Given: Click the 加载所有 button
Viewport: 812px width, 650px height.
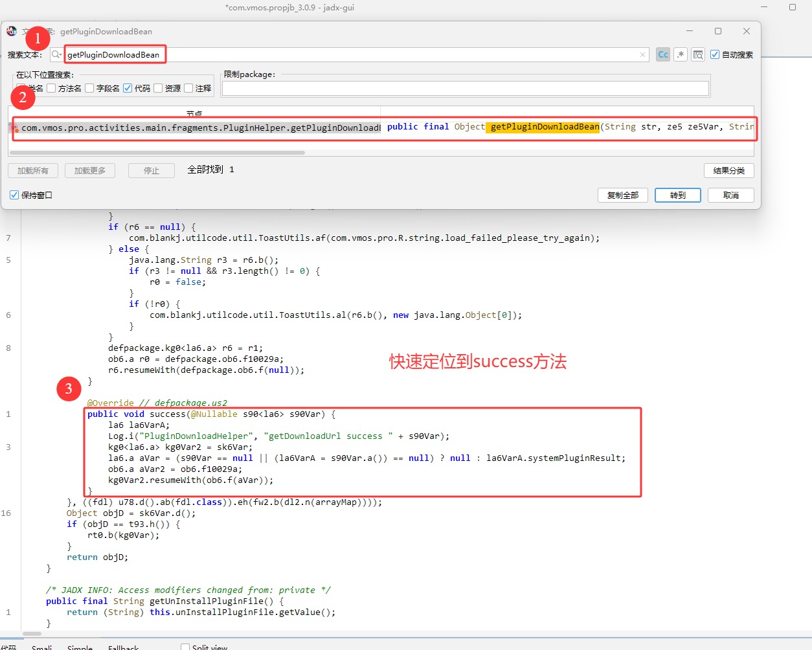Looking at the screenshot, I should [33, 170].
